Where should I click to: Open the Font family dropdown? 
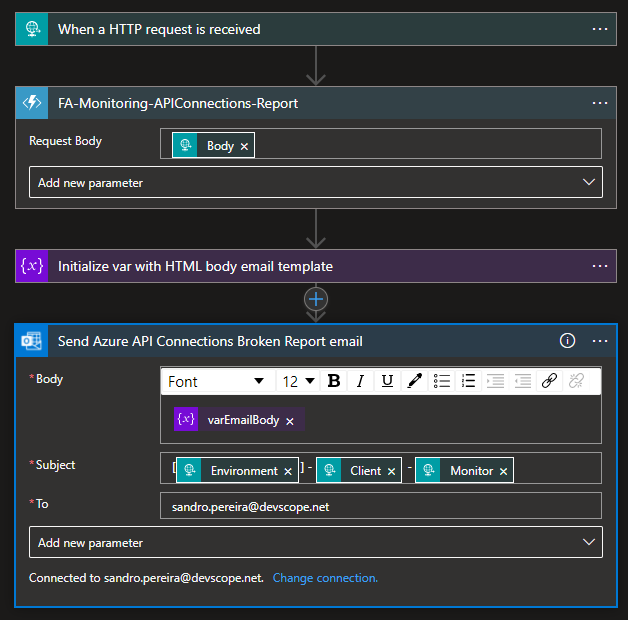pos(217,381)
